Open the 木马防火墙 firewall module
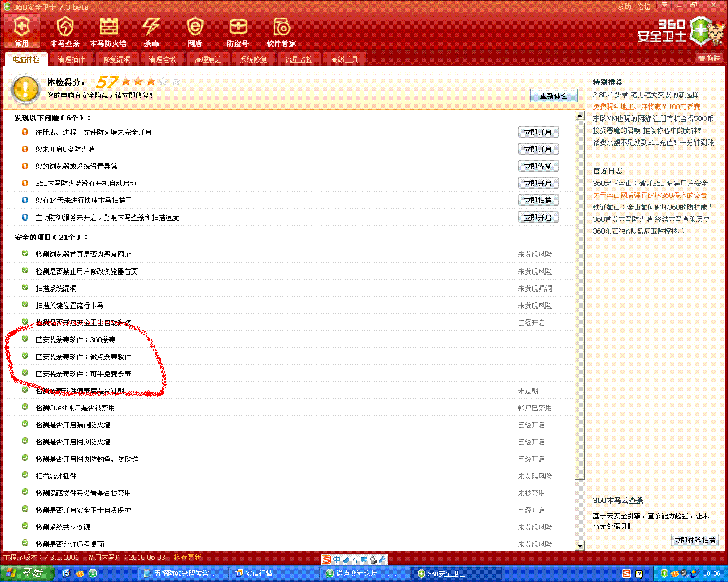 (108, 31)
